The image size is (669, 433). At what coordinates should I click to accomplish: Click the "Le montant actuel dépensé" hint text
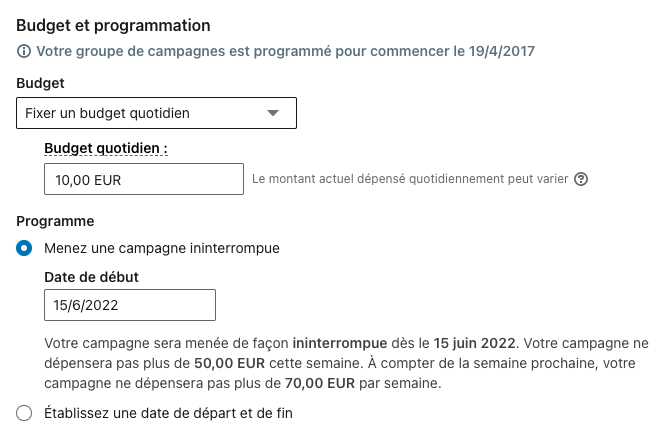tap(410, 180)
